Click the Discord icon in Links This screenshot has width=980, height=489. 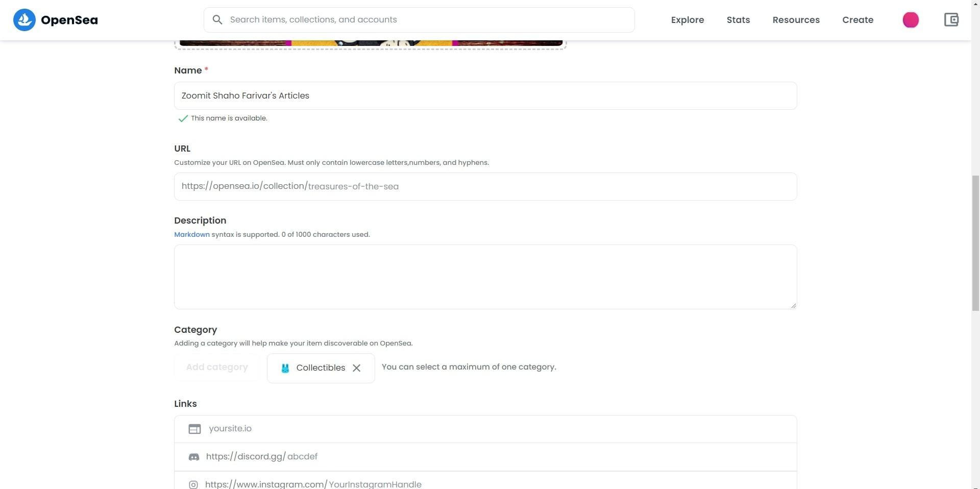(194, 457)
